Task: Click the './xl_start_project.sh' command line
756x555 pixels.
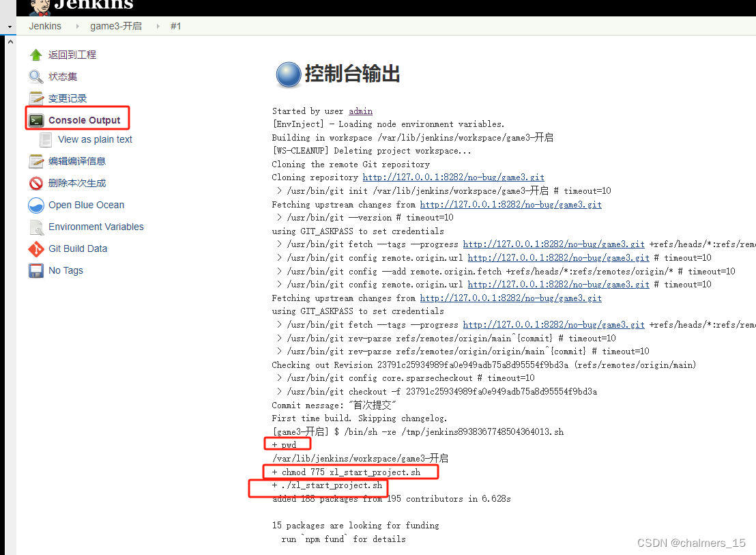Action: tap(327, 485)
